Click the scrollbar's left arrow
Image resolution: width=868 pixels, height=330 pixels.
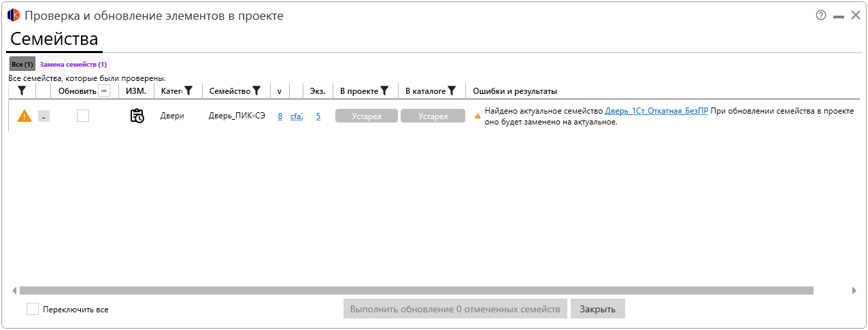pyautogui.click(x=15, y=291)
